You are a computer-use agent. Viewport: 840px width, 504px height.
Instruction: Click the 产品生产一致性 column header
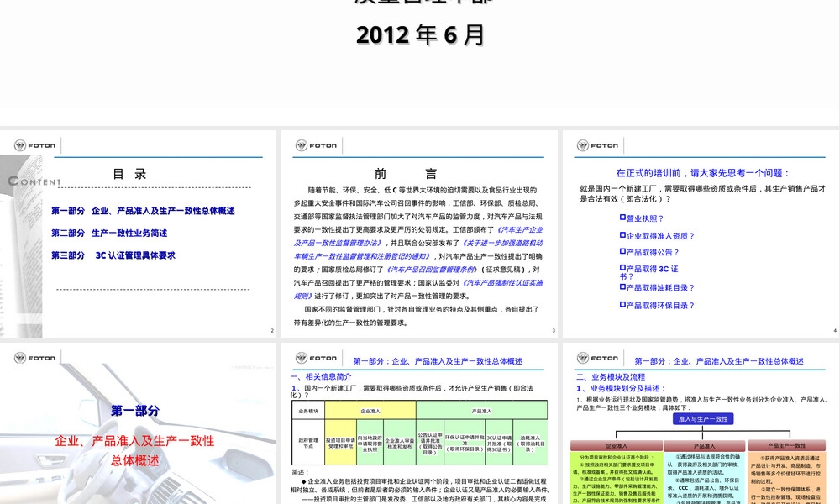click(x=786, y=445)
